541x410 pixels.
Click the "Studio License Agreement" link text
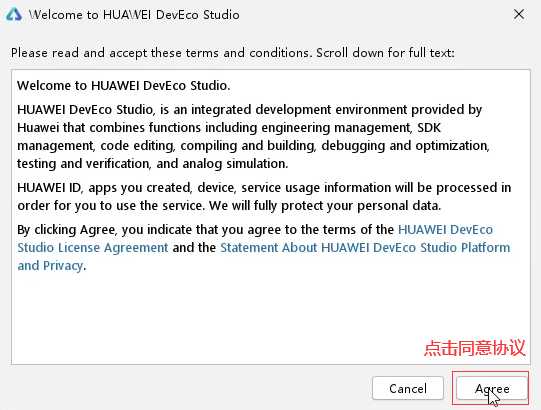pos(93,248)
